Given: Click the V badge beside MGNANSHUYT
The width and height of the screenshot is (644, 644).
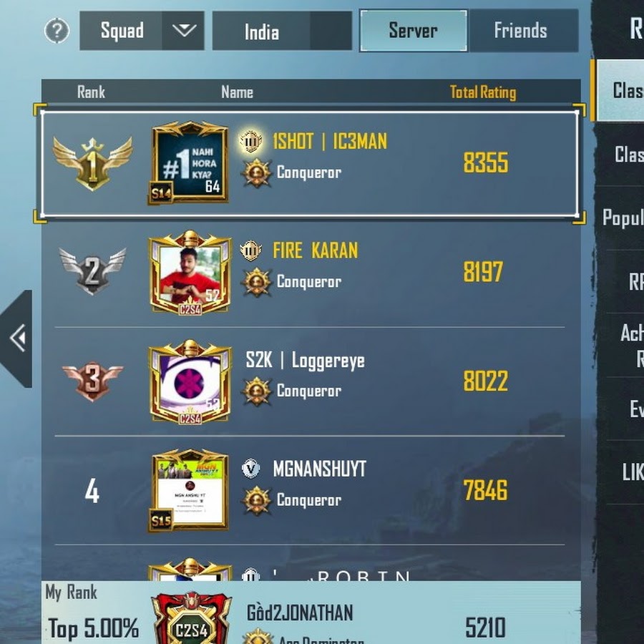Looking at the screenshot, I should (x=250, y=469).
